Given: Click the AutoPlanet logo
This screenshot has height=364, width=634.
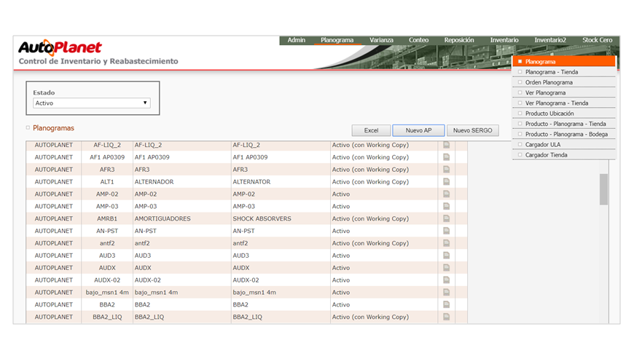Looking at the screenshot, I should (x=60, y=48).
